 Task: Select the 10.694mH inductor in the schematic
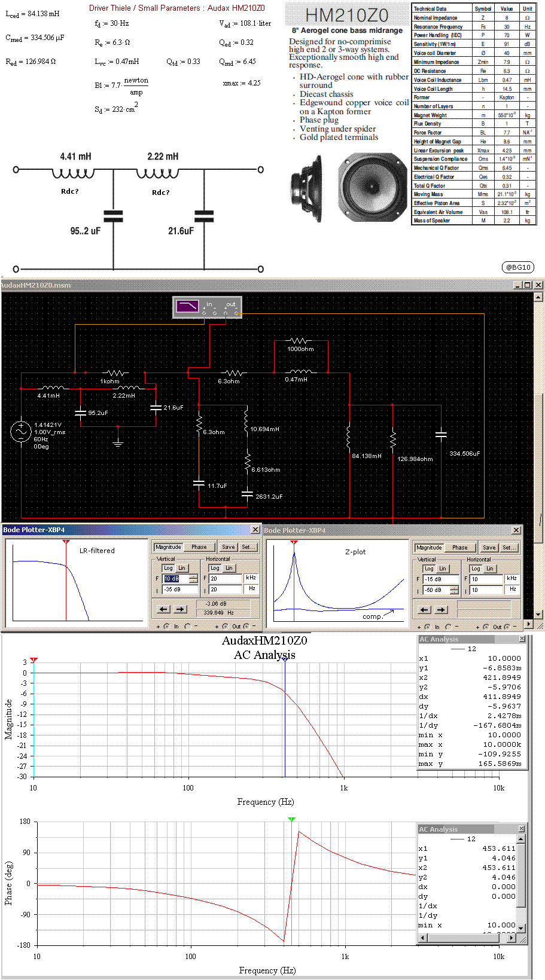point(246,421)
